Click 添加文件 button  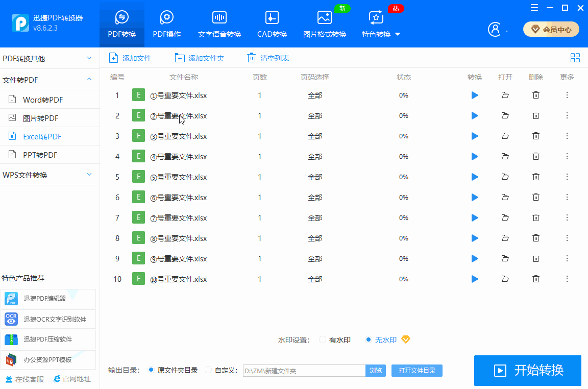coord(130,58)
